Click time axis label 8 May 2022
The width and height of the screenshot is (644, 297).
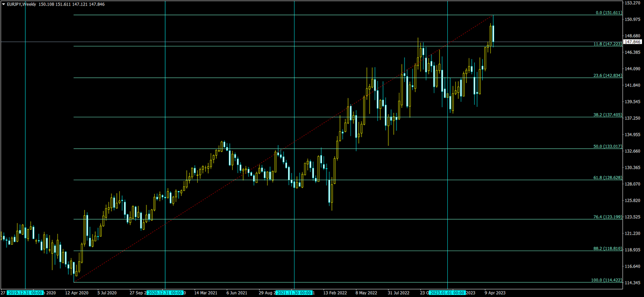[x=367, y=293]
